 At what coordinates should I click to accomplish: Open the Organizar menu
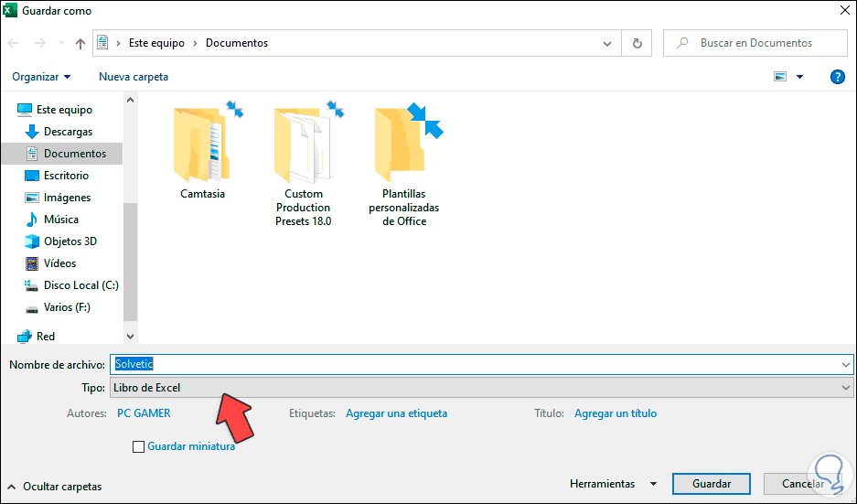pos(41,77)
